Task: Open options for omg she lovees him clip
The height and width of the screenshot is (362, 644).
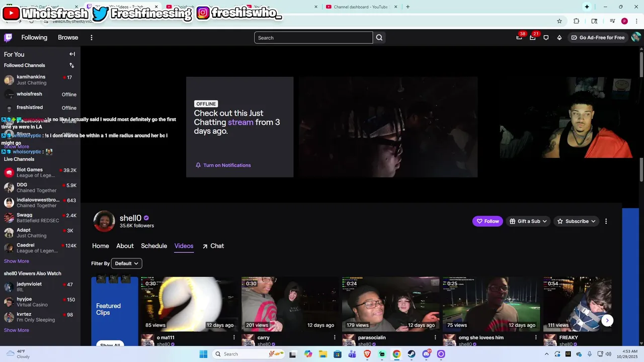Action: (536, 338)
